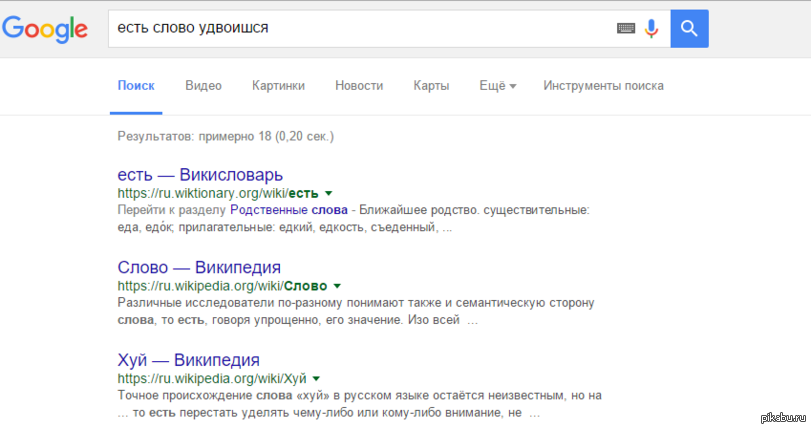Expand the Ещё dropdown menu

(498, 86)
